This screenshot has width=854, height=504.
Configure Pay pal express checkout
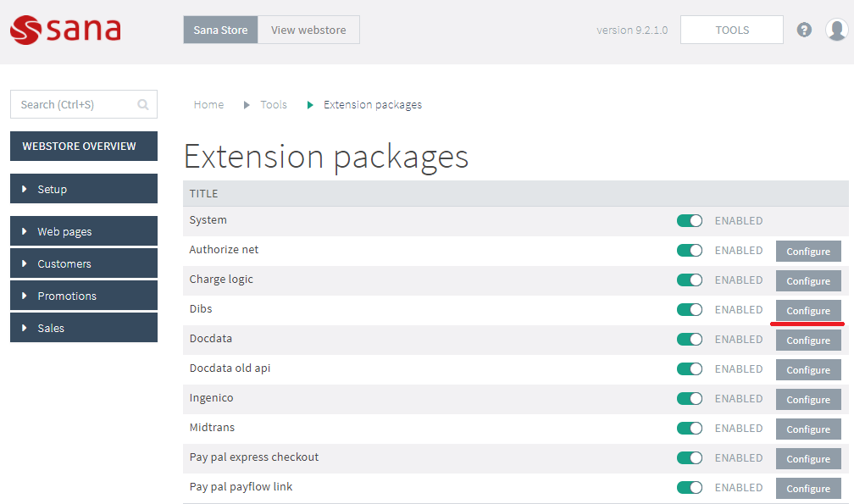(808, 459)
